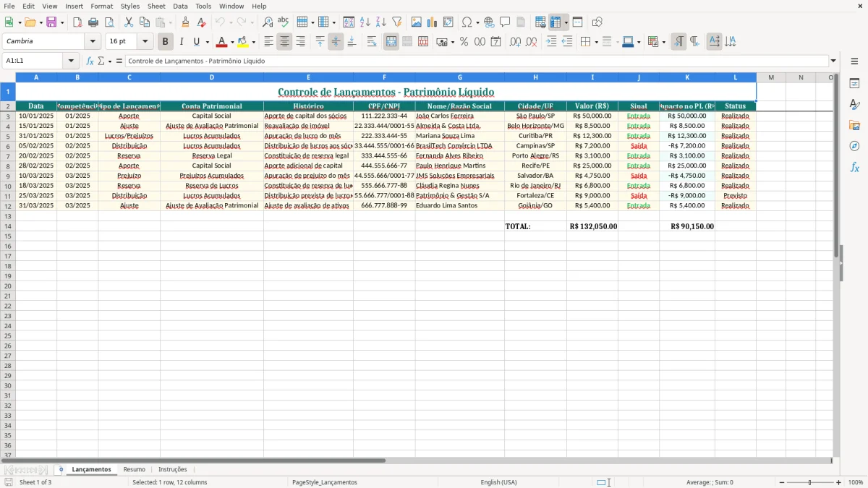Toggle Center Vertically alignment
Screen dimensions: 868x488
(336, 42)
